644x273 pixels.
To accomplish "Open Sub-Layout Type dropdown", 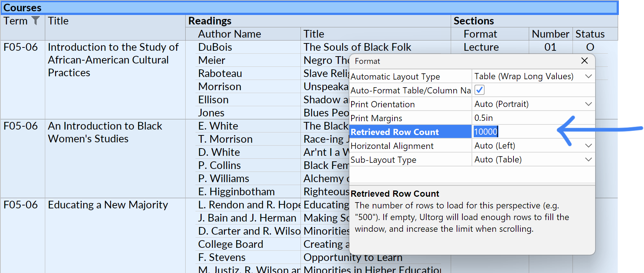I will pos(588,159).
